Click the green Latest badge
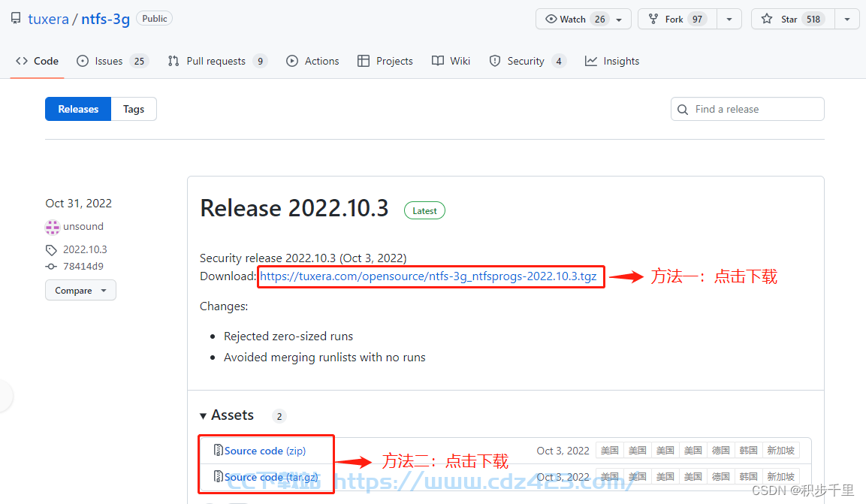Screen dimensions: 866x504 point(424,211)
